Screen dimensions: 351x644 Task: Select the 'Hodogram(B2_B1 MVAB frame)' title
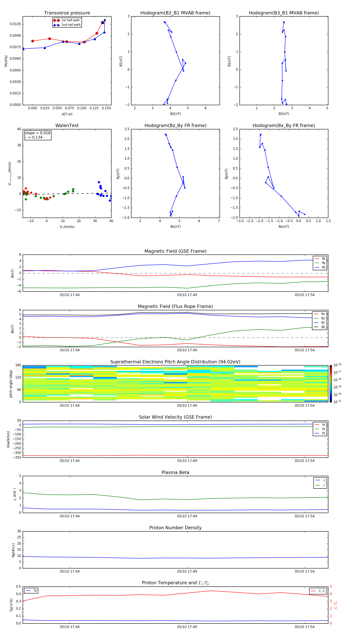[x=175, y=13]
